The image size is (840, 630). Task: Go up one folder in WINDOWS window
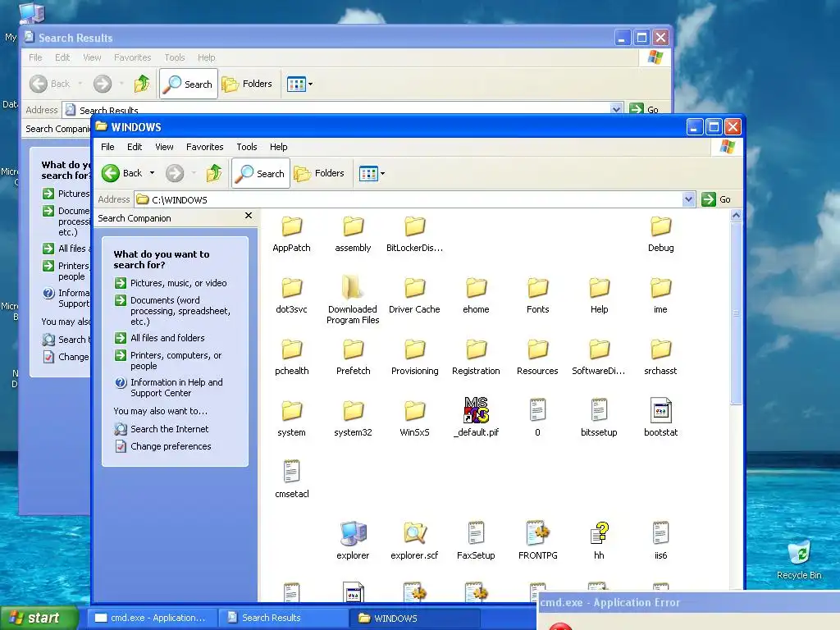pyautogui.click(x=214, y=173)
